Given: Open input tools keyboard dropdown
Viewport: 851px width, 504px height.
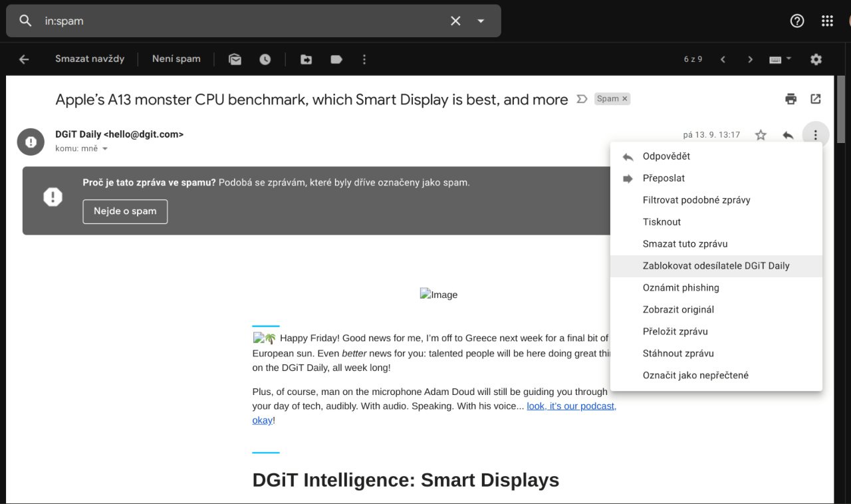Looking at the screenshot, I should pyautogui.click(x=780, y=59).
